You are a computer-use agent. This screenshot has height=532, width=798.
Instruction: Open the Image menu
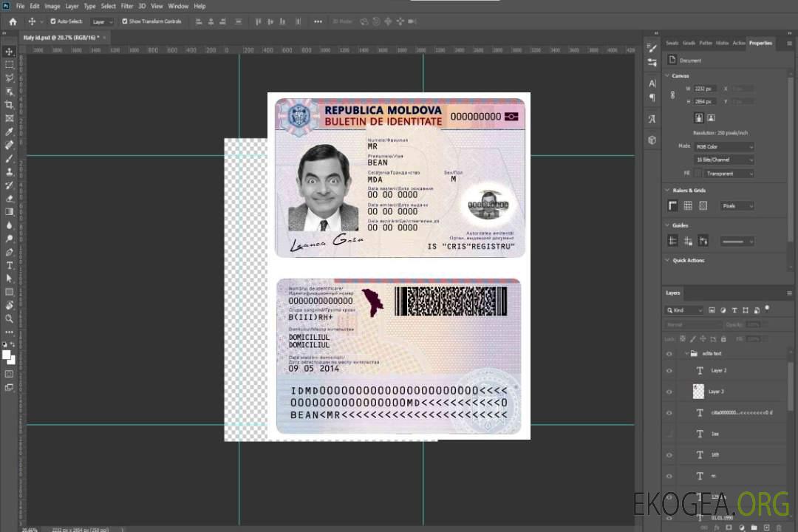click(x=52, y=6)
